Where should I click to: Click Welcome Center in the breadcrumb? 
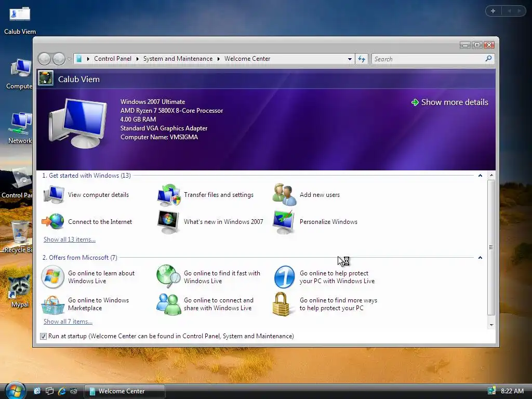[247, 59]
